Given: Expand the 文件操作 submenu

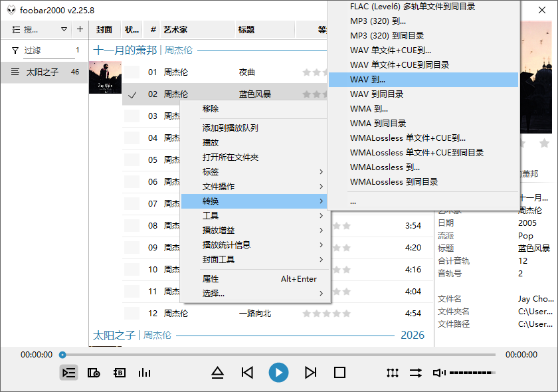Looking at the screenshot, I should coord(254,187).
